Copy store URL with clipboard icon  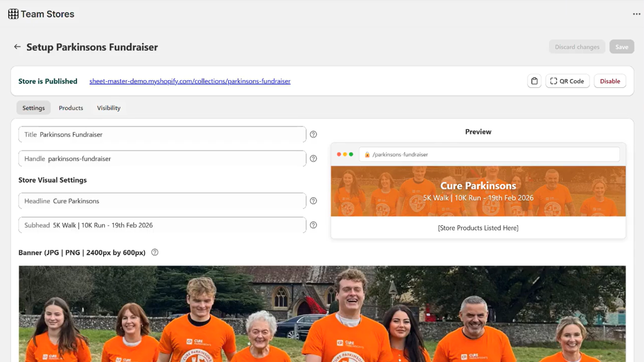(x=534, y=81)
